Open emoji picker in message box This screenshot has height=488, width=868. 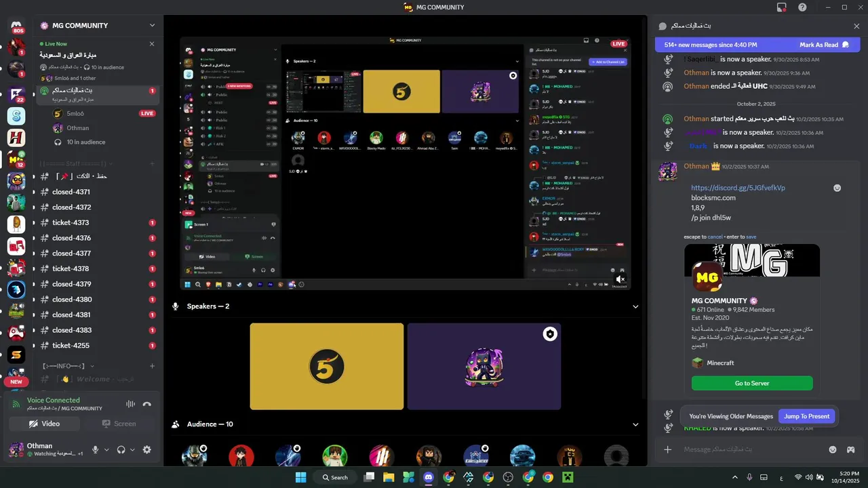pyautogui.click(x=833, y=449)
